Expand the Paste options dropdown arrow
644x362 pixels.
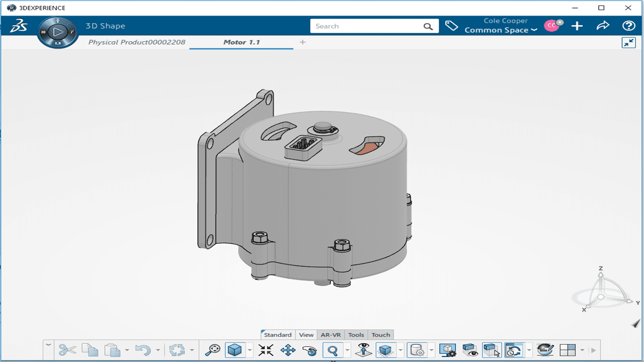pyautogui.click(x=127, y=350)
